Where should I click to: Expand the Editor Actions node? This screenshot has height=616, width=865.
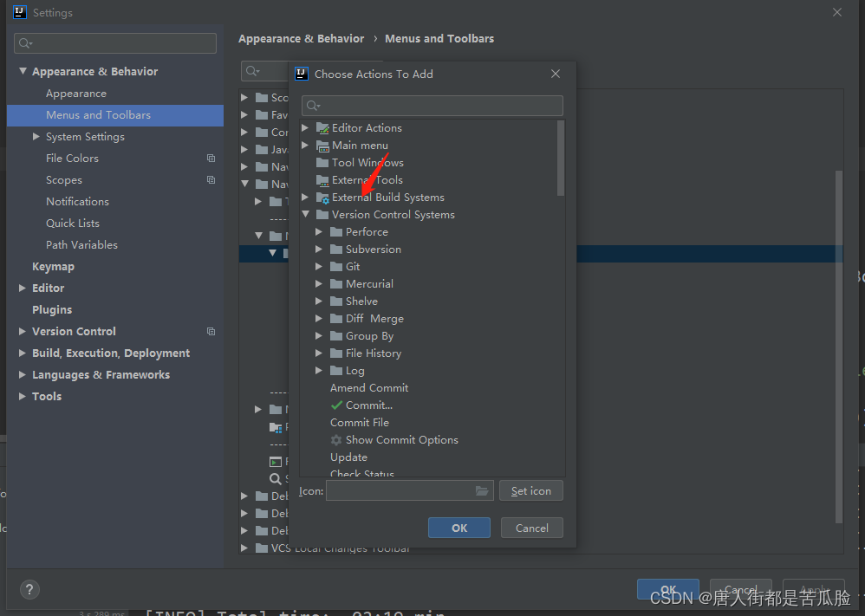pyautogui.click(x=305, y=128)
